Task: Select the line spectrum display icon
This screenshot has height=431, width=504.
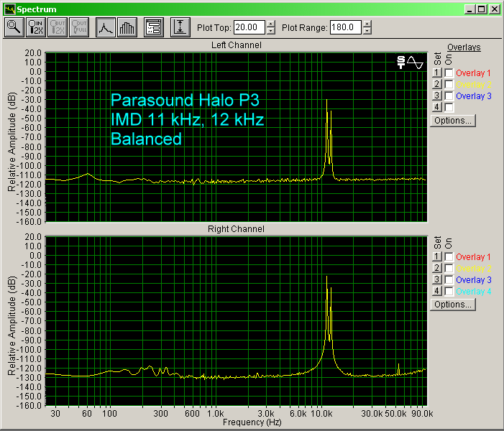Action: 105,27
